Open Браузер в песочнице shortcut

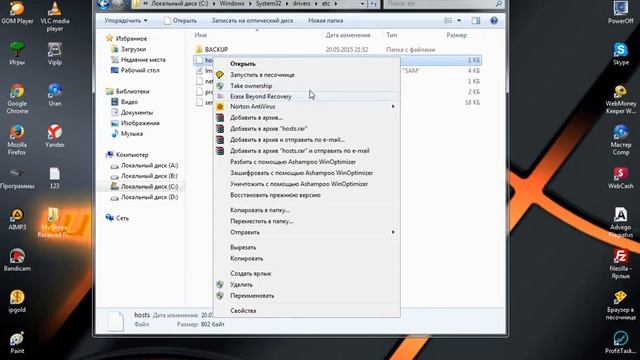[620, 305]
